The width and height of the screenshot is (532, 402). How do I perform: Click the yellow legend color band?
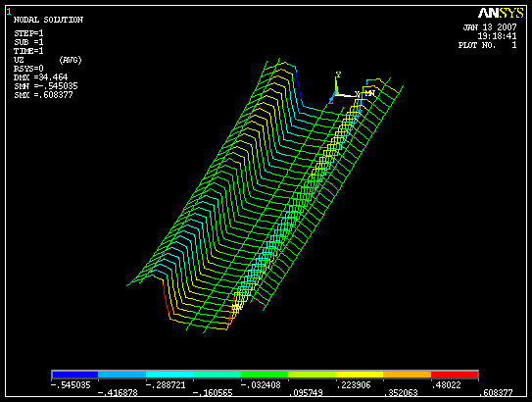point(360,375)
